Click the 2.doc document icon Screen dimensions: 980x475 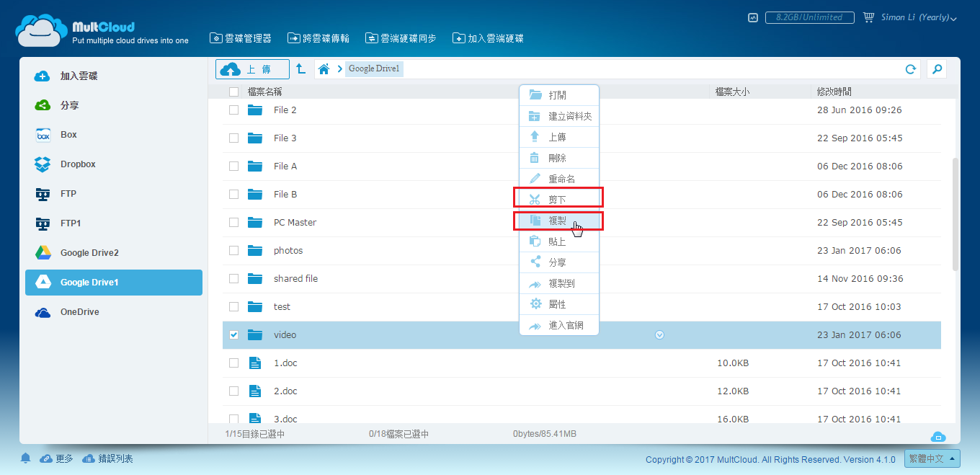255,391
